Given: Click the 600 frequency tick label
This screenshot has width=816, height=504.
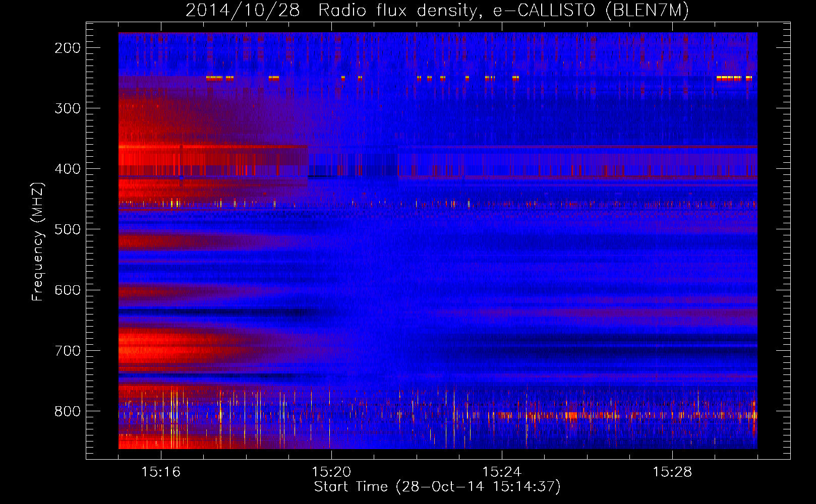Looking at the screenshot, I should point(68,290).
